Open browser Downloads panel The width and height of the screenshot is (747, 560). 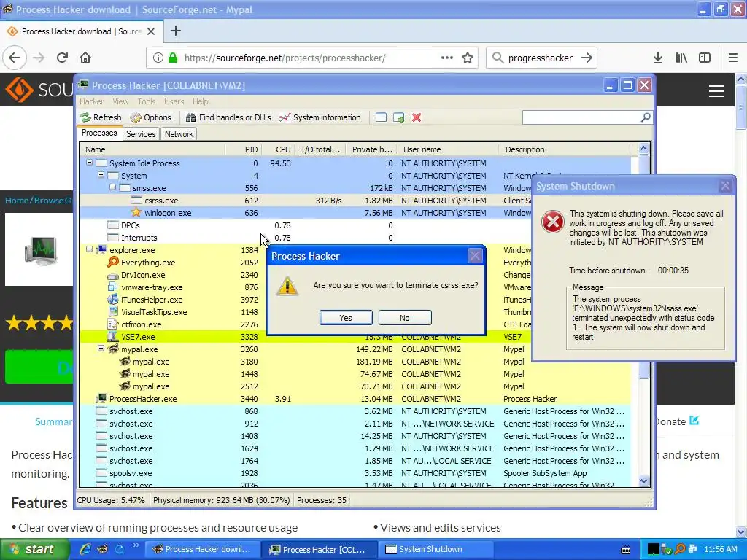coord(658,58)
